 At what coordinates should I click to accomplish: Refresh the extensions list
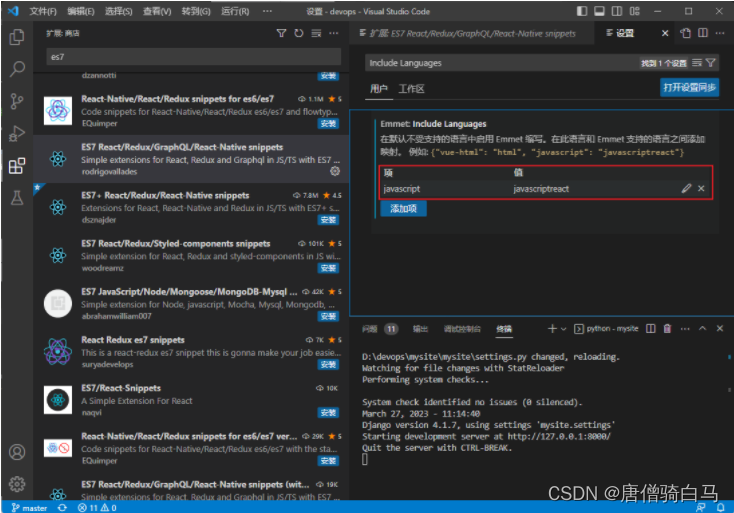click(x=299, y=33)
